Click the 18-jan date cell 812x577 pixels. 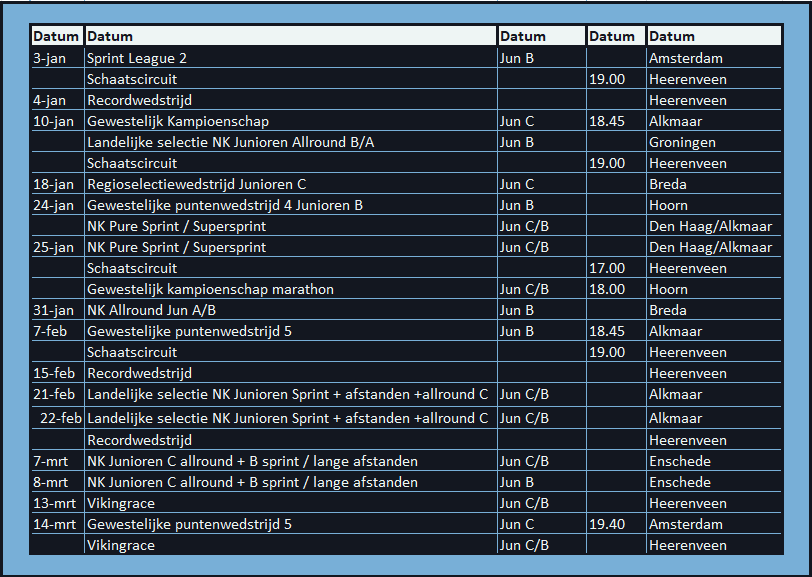point(53,184)
